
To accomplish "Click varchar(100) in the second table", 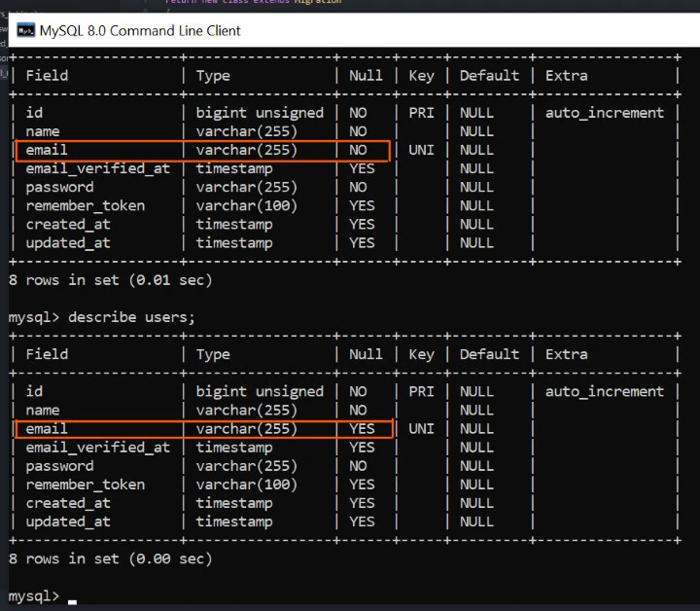I will 246,485.
